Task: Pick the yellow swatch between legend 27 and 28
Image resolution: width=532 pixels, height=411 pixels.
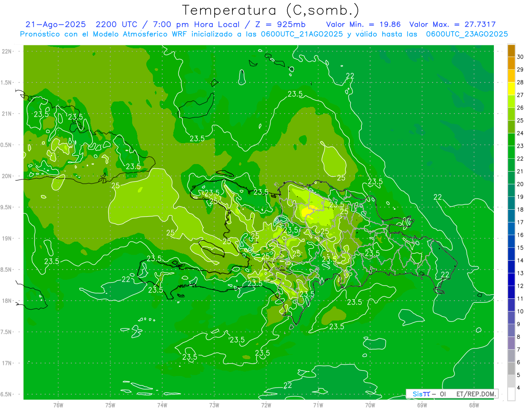Action: click(x=511, y=89)
